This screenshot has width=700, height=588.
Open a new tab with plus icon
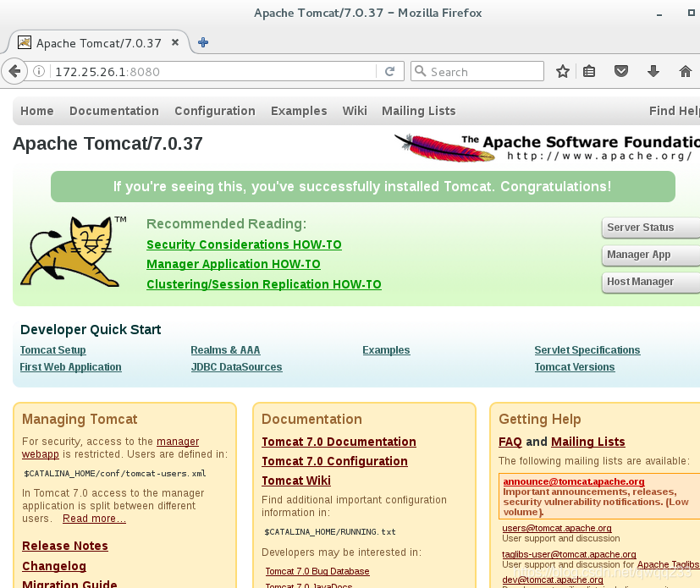[x=203, y=42]
